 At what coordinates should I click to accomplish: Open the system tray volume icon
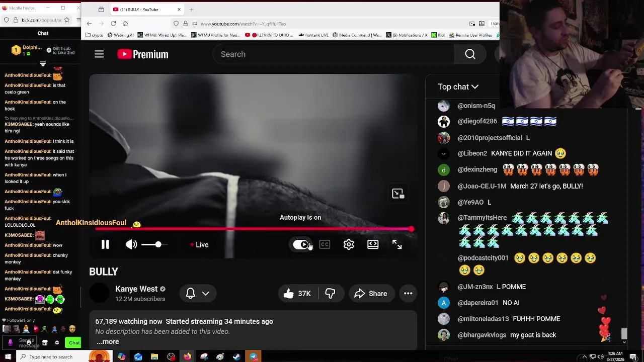coord(601,357)
